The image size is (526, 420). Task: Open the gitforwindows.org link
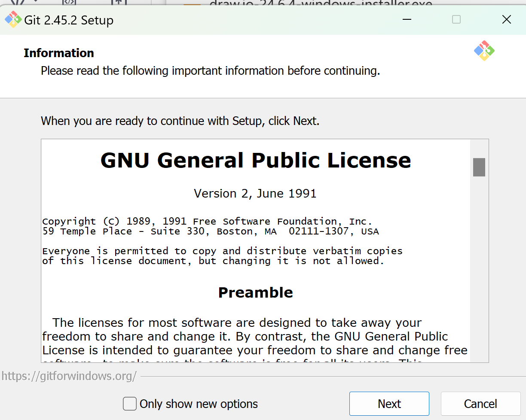click(x=69, y=376)
